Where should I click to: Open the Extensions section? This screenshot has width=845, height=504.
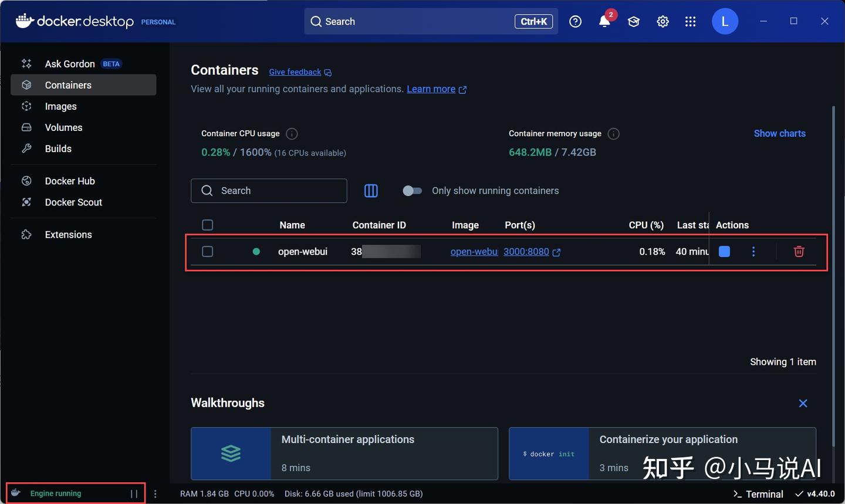[68, 234]
